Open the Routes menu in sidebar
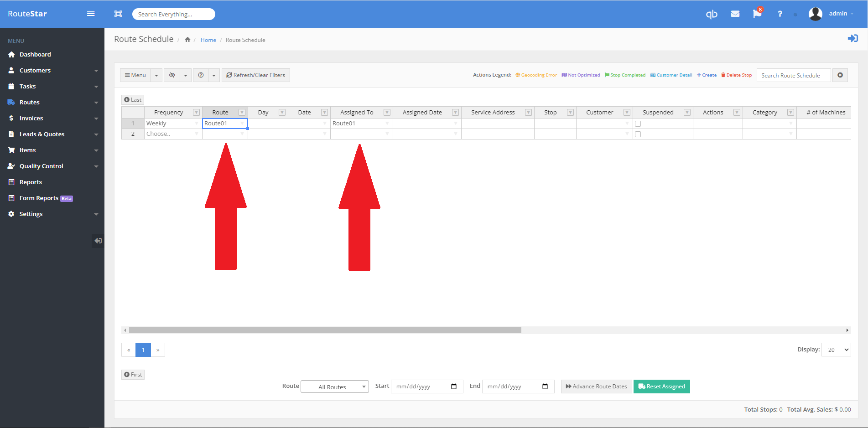Image resolution: width=868 pixels, height=428 pixels. coord(29,102)
